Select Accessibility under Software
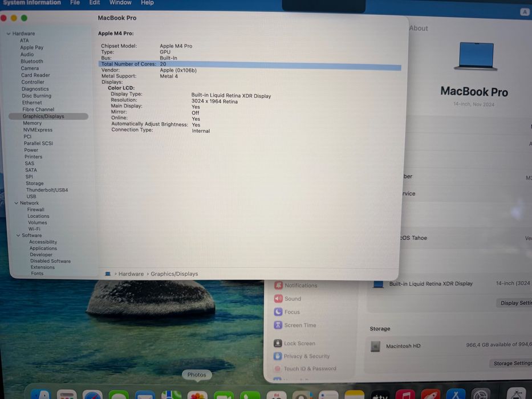 coord(43,242)
